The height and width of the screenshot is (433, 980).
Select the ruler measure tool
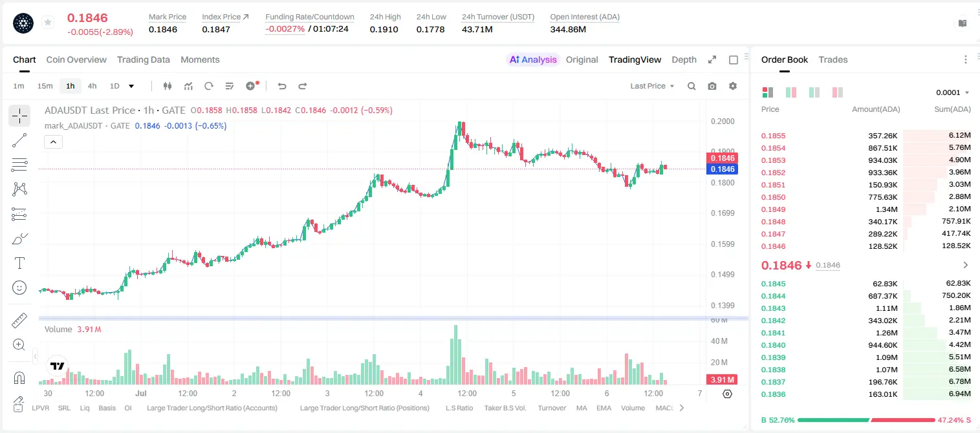pyautogui.click(x=19, y=321)
